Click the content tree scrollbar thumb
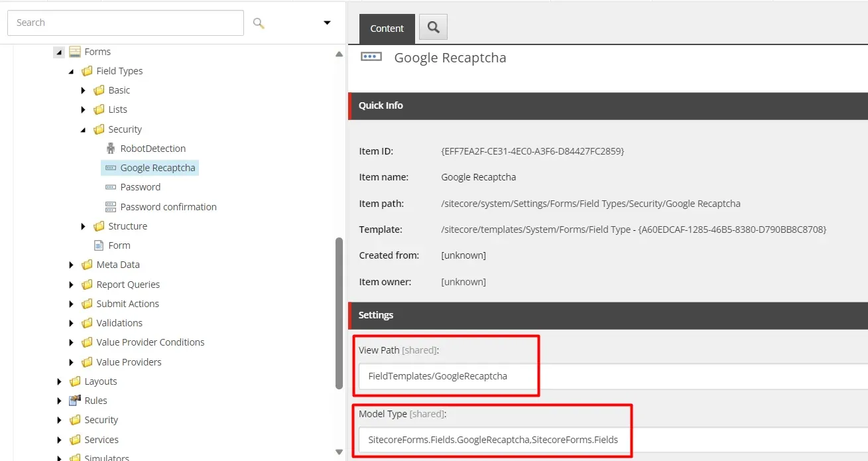 (339, 314)
